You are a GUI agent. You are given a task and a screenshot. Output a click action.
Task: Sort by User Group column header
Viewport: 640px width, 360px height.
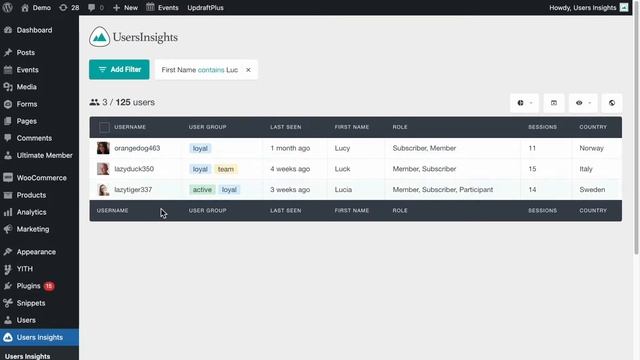(x=207, y=127)
